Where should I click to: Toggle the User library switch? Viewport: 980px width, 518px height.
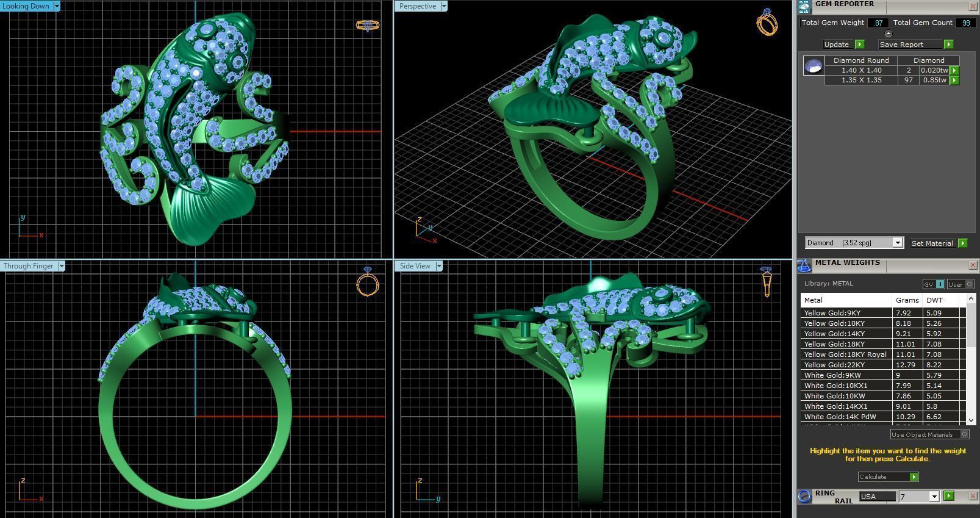pyautogui.click(x=960, y=284)
